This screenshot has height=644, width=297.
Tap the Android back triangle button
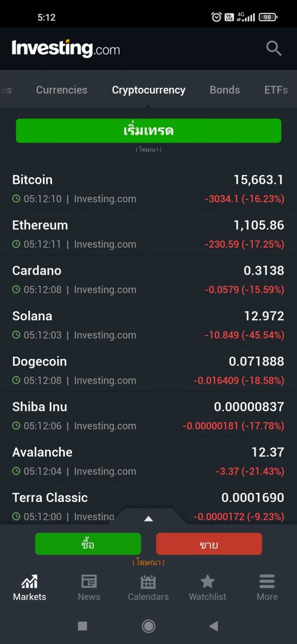tap(213, 626)
